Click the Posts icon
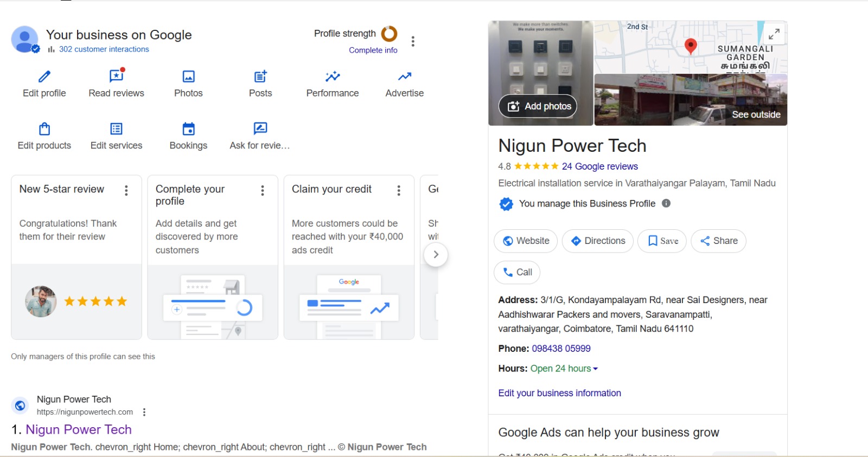The height and width of the screenshot is (457, 868). pos(260,76)
